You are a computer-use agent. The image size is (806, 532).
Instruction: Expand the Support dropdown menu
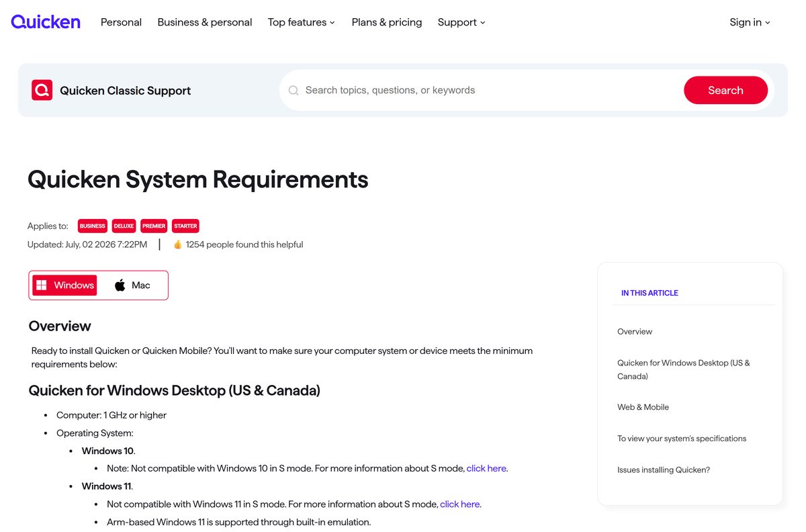(461, 22)
